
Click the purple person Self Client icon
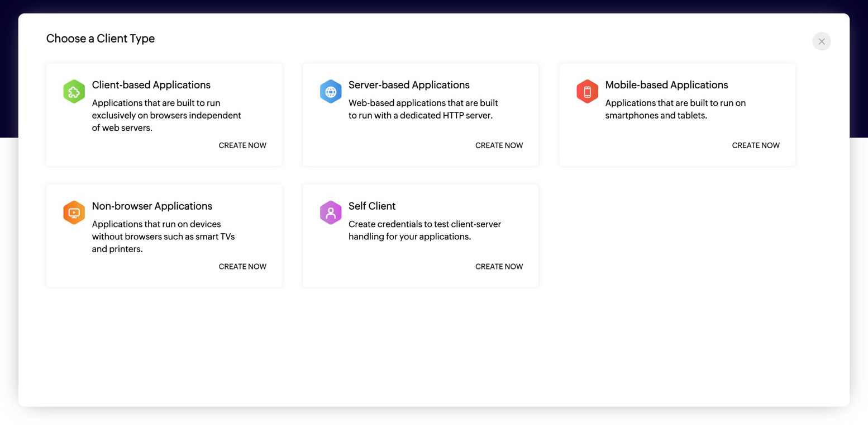[331, 213]
